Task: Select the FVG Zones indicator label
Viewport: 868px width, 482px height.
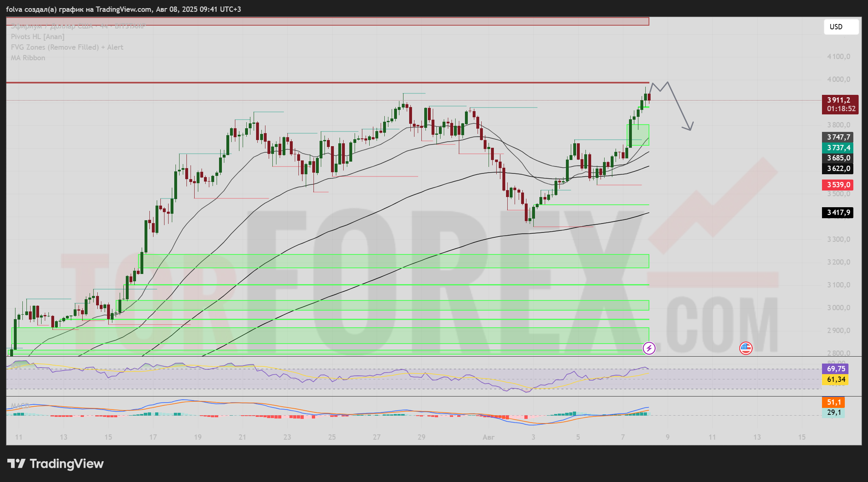Action: (67, 47)
